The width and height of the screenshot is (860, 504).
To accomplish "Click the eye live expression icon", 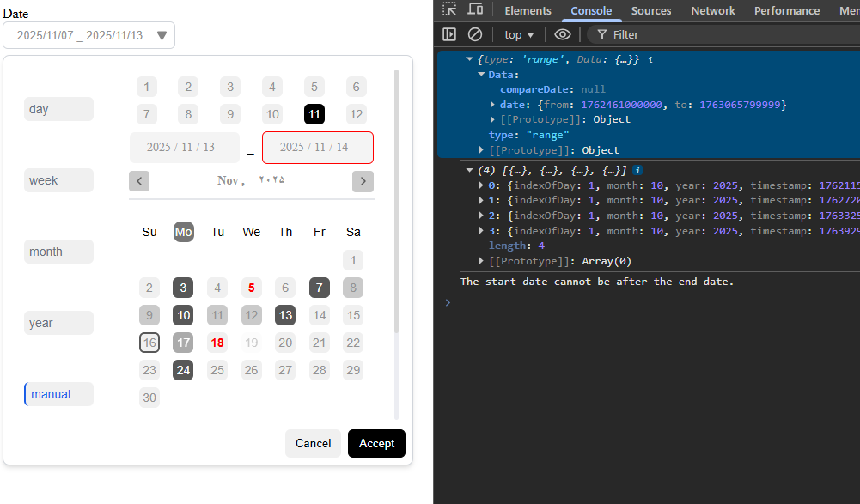I will tap(562, 34).
